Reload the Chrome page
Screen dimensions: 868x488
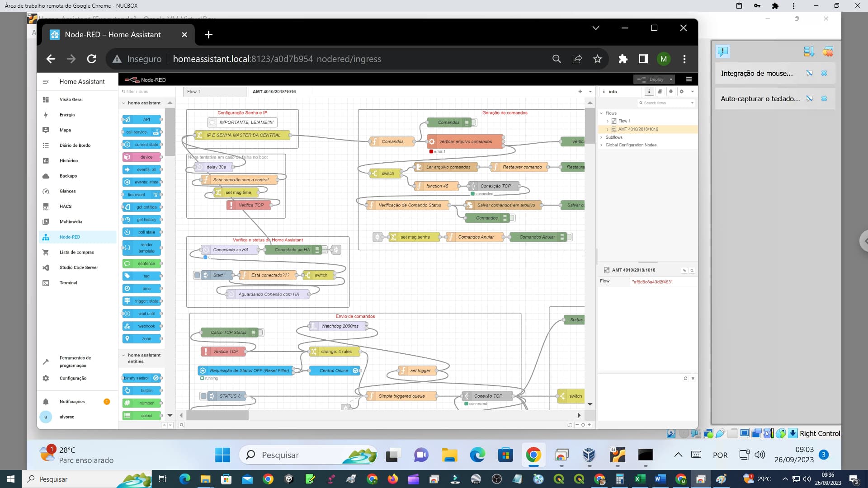tap(92, 59)
